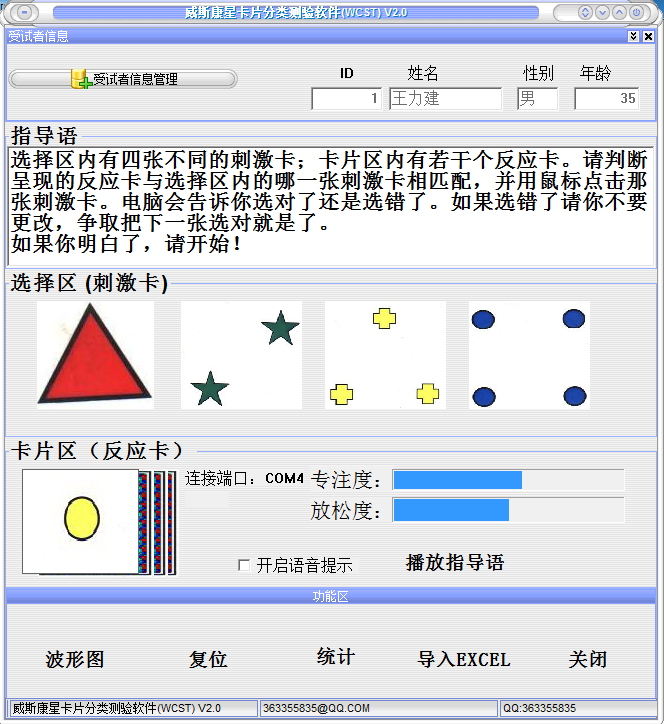Click the 年龄 age field
This screenshot has width=664, height=724.
coord(607,98)
